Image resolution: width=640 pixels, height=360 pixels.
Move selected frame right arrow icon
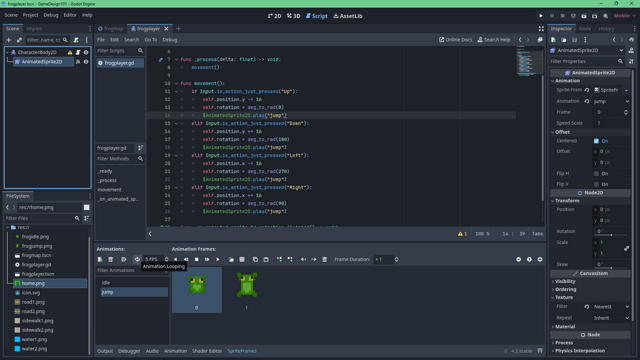pyautogui.click(x=314, y=260)
